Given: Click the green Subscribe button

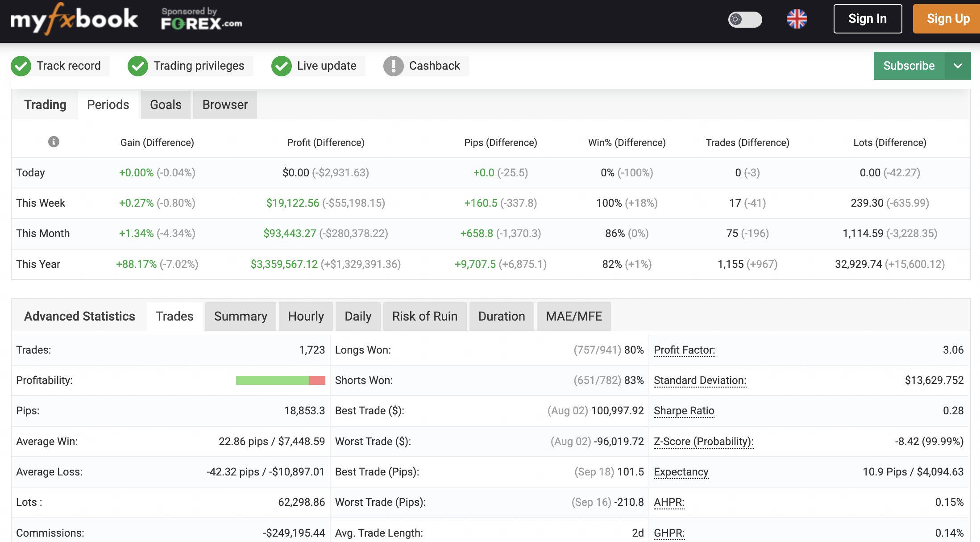Looking at the screenshot, I should [909, 66].
